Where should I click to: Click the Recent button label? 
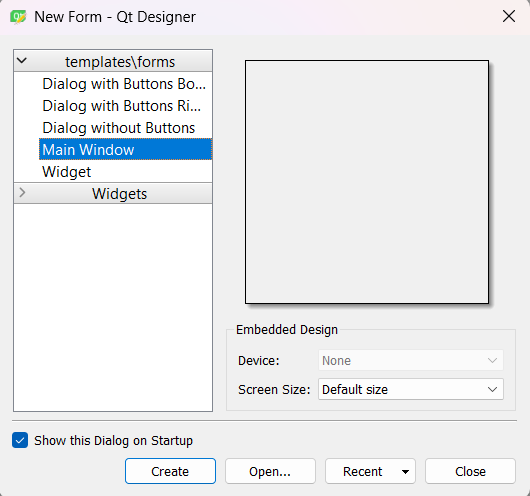point(362,471)
